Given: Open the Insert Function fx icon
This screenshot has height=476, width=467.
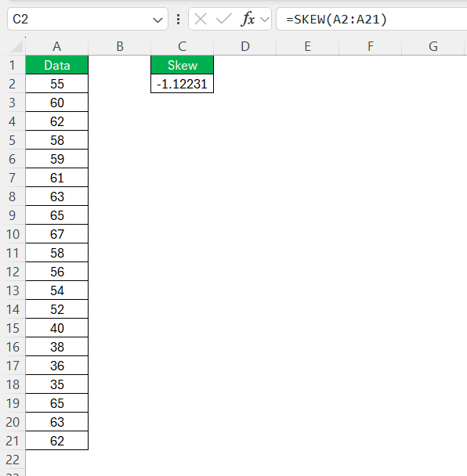Looking at the screenshot, I should pos(248,19).
